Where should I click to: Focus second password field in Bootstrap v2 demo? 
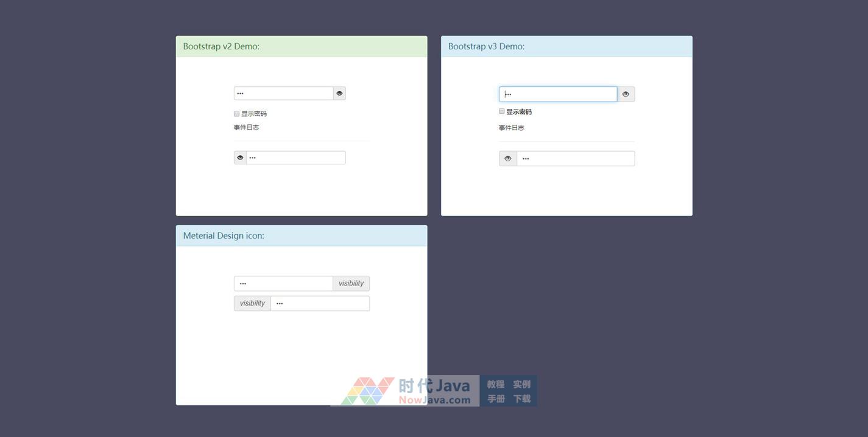[296, 158]
